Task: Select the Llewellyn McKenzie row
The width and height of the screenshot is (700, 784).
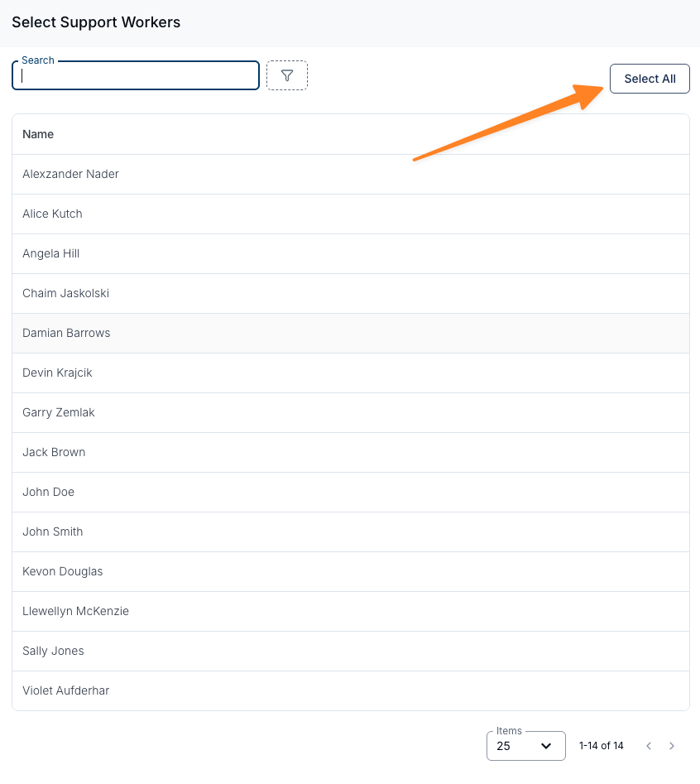Action: 351,612
